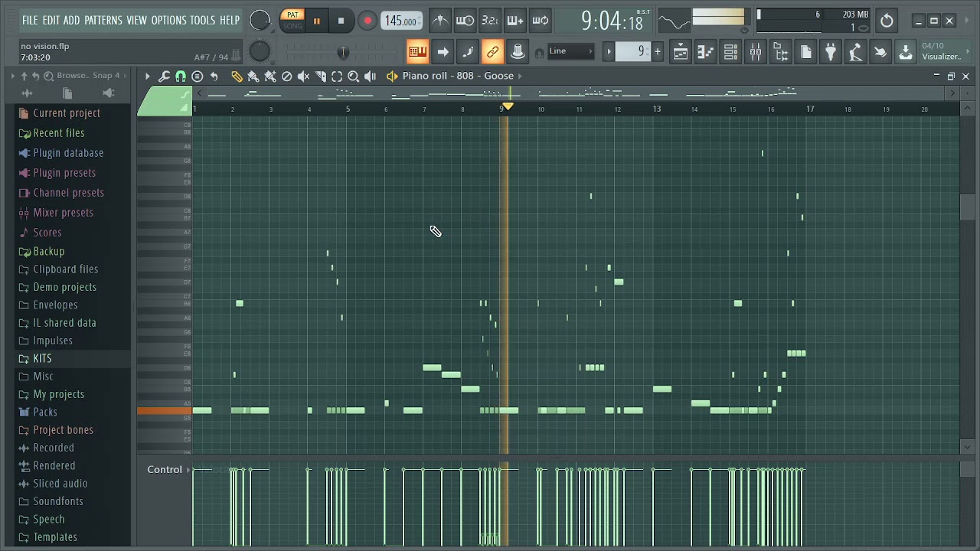The height and width of the screenshot is (551, 980).
Task: Click the tempo 145.000 field
Action: pos(401,21)
